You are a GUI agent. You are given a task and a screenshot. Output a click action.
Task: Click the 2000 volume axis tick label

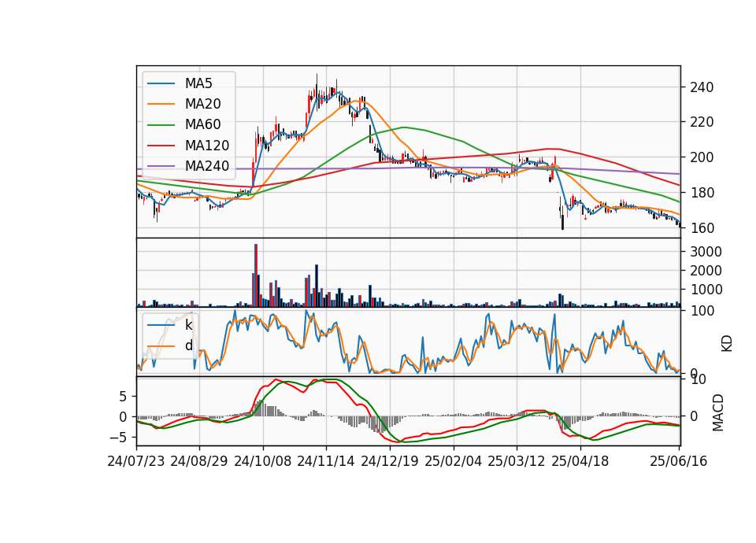click(x=706, y=271)
